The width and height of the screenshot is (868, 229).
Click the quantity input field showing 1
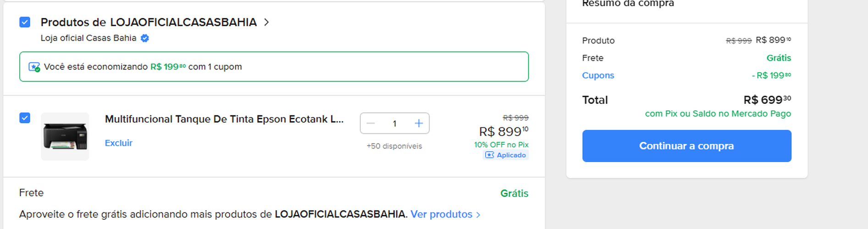(x=394, y=124)
